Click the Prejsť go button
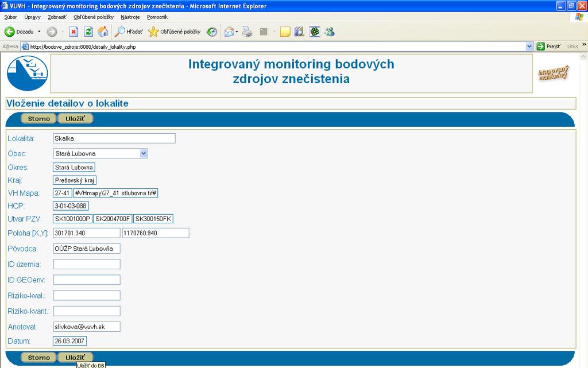 [549, 47]
